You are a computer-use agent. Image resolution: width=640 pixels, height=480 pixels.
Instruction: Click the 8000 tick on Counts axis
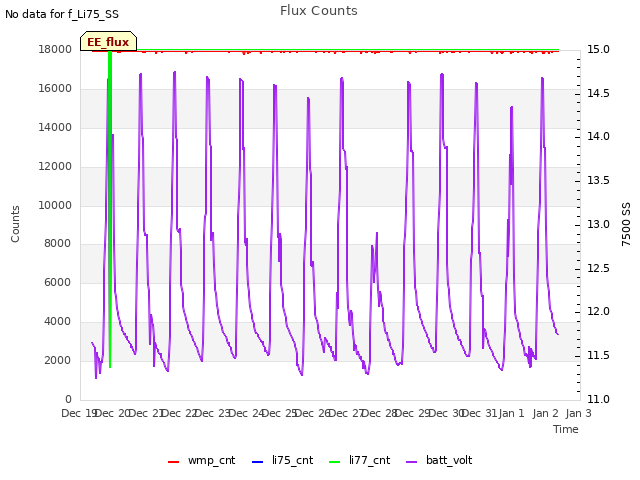[58, 243]
